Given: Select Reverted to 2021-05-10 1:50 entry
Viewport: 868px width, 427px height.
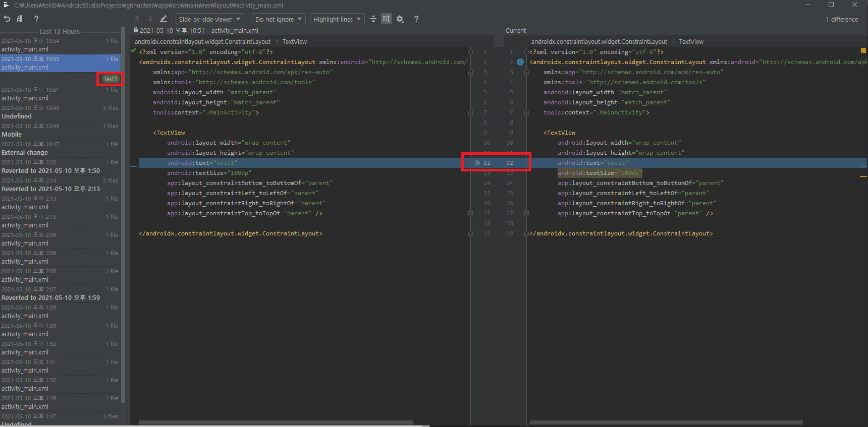Looking at the screenshot, I should coord(60,166).
